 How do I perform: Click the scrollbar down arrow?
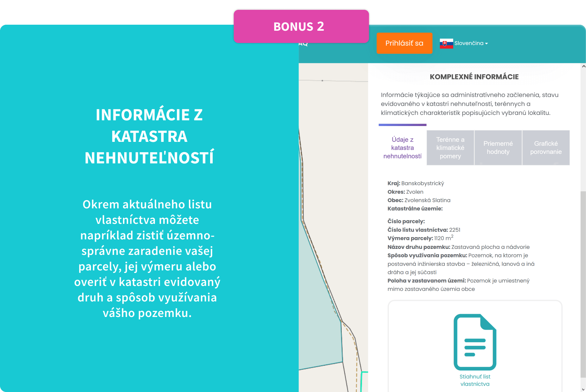[x=583, y=389]
